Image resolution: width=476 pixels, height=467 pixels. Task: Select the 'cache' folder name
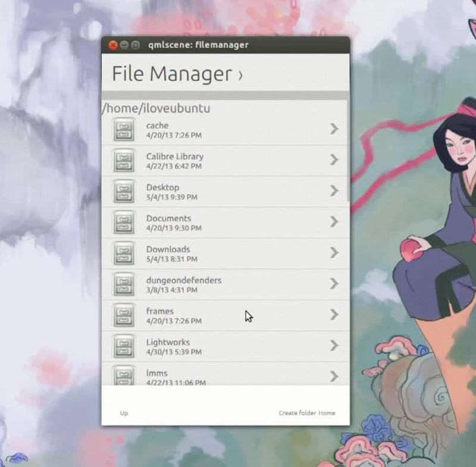click(157, 126)
